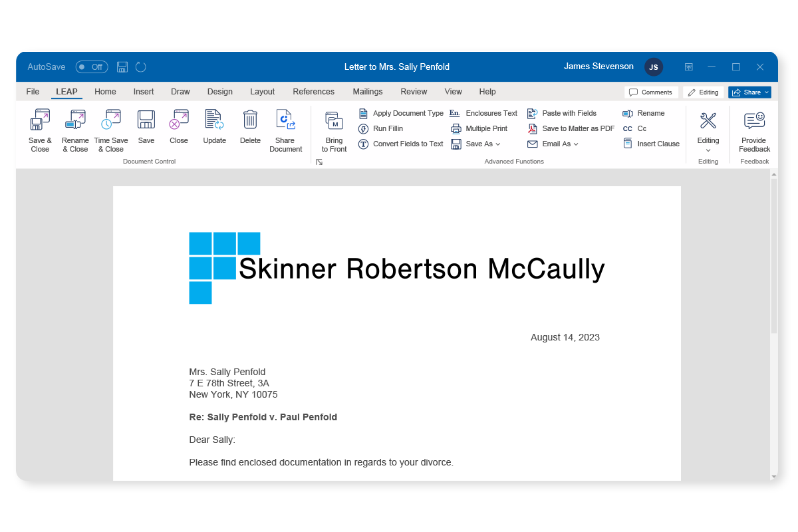
Task: Click the '7 E 78th Street, 3A' line
Action: [x=229, y=383]
